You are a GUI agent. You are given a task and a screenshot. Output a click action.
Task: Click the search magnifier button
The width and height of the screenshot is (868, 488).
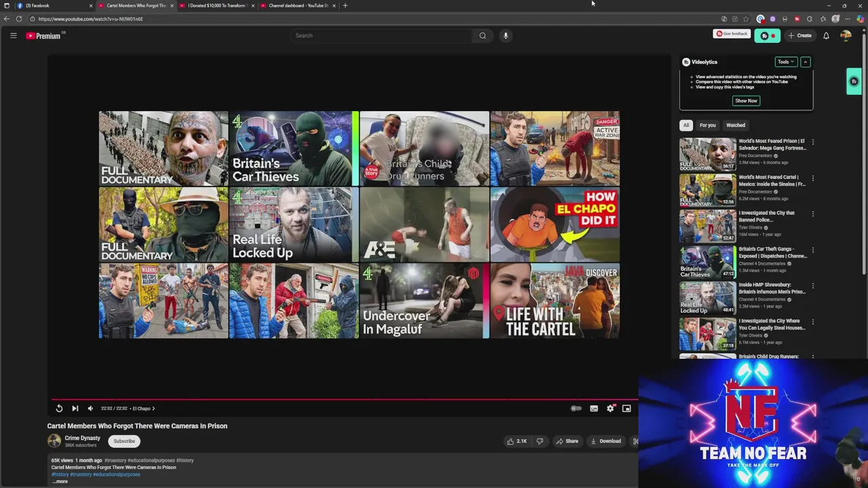tap(482, 35)
